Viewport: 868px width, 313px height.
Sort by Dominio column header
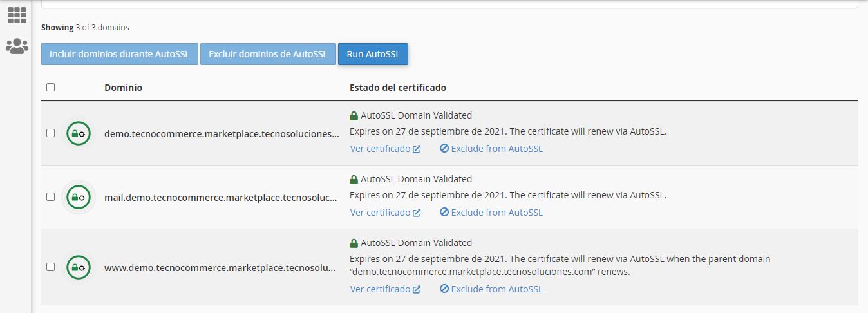[123, 88]
